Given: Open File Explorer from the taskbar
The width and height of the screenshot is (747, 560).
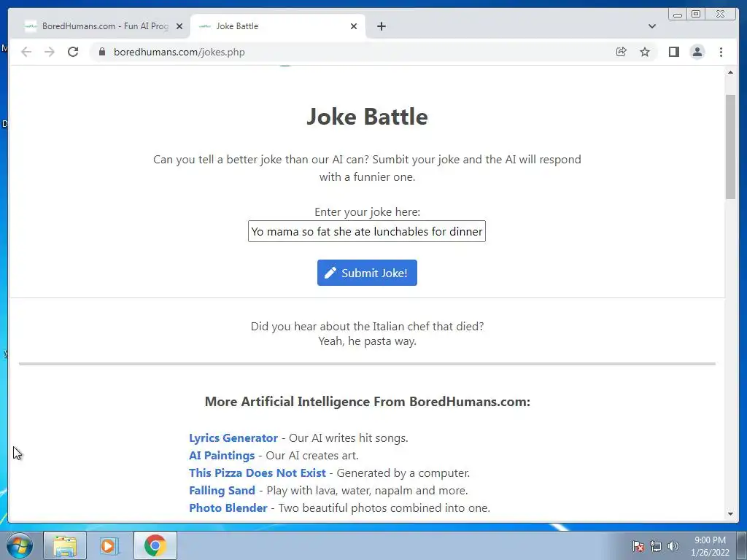Looking at the screenshot, I should (x=65, y=545).
